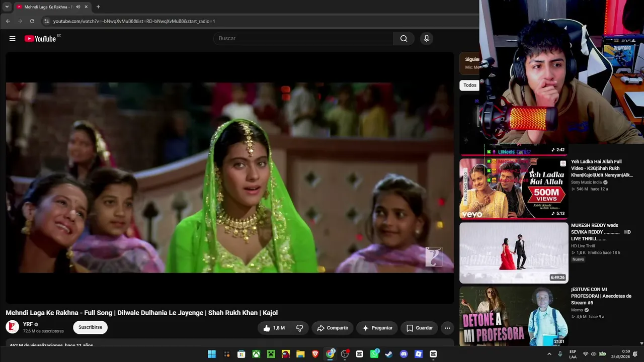Click the Preguntar button
This screenshot has width=644, height=362.
coord(377,328)
